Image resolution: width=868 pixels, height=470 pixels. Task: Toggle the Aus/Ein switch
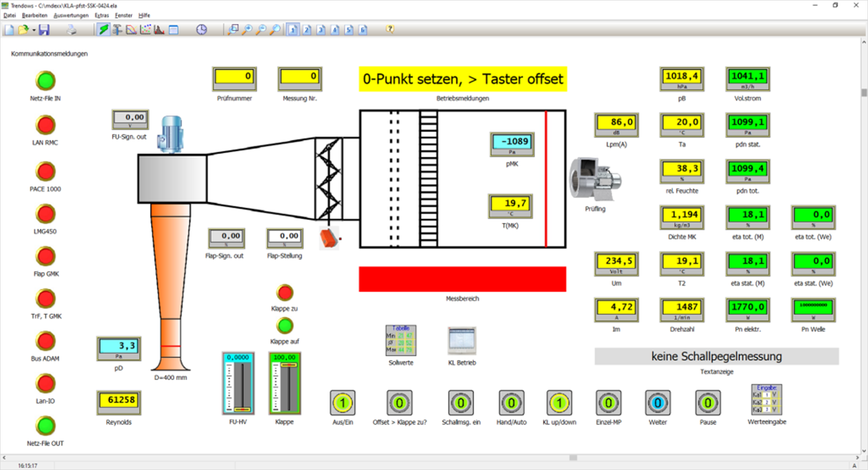343,403
